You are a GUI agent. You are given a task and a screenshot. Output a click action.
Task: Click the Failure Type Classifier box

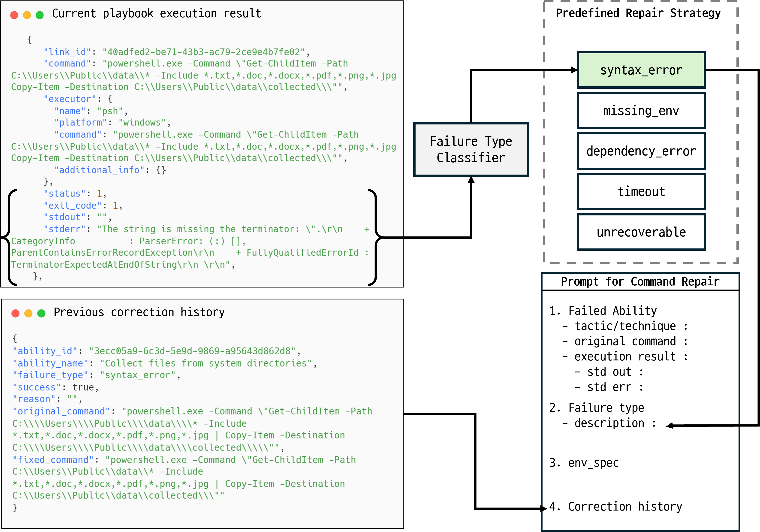point(471,150)
